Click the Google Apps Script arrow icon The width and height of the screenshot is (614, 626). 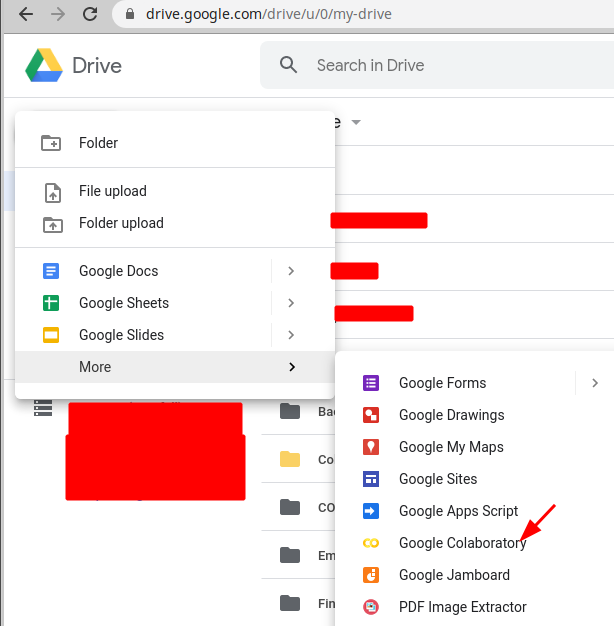(x=371, y=511)
